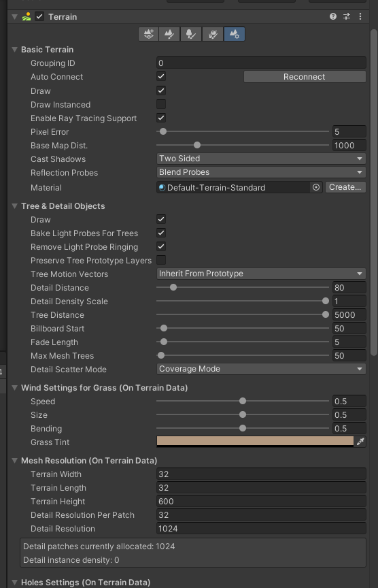
Task: Open Cast Shadows dropdown
Action: 261,159
